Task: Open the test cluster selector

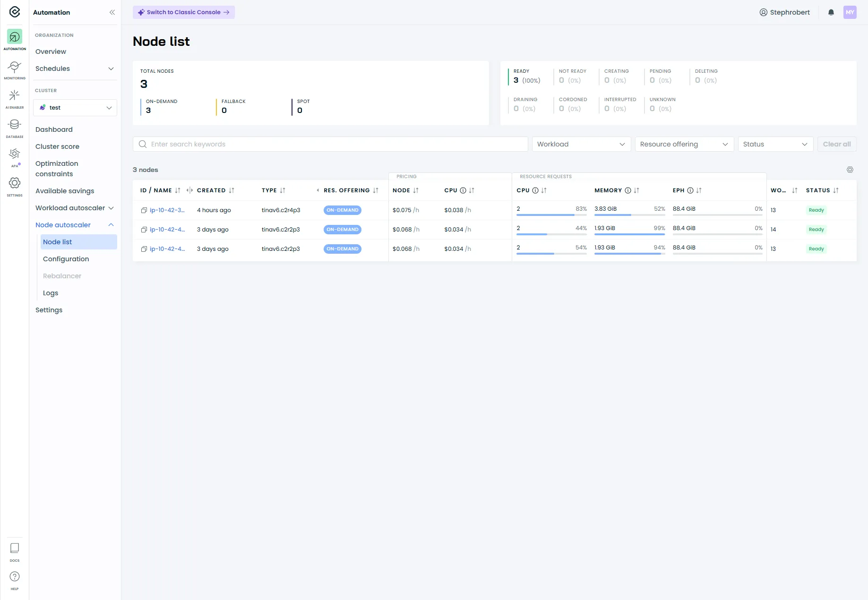Action: pyautogui.click(x=75, y=107)
